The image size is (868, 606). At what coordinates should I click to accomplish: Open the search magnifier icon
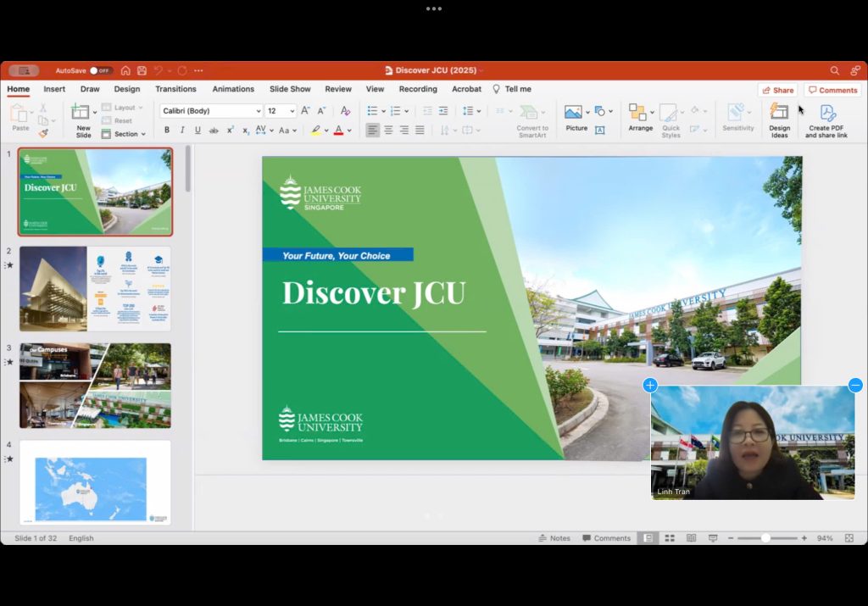click(x=834, y=70)
